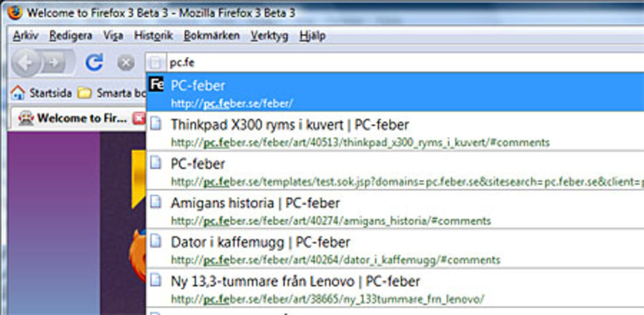Open the Bokmärken menu
The height and width of the screenshot is (315, 644).
pyautogui.click(x=212, y=36)
